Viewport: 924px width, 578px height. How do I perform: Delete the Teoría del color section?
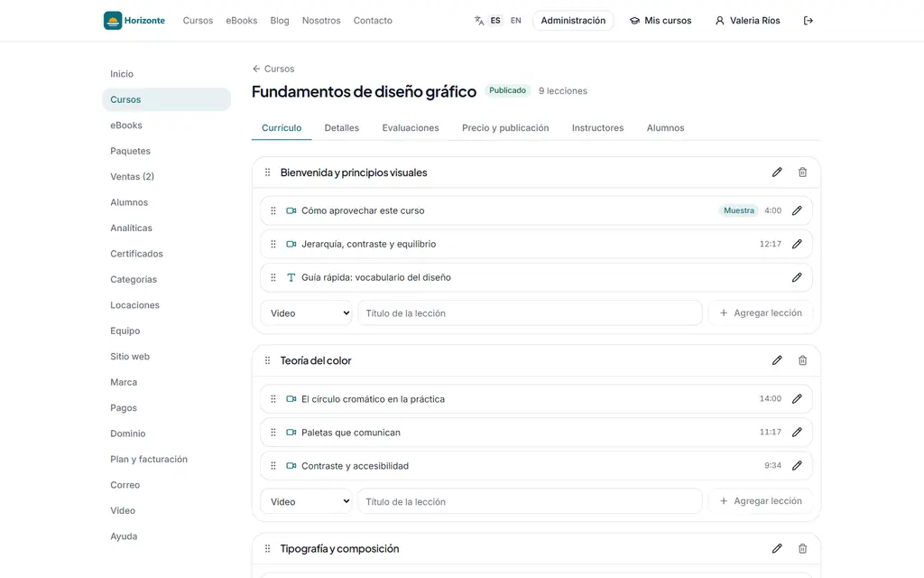(x=802, y=360)
